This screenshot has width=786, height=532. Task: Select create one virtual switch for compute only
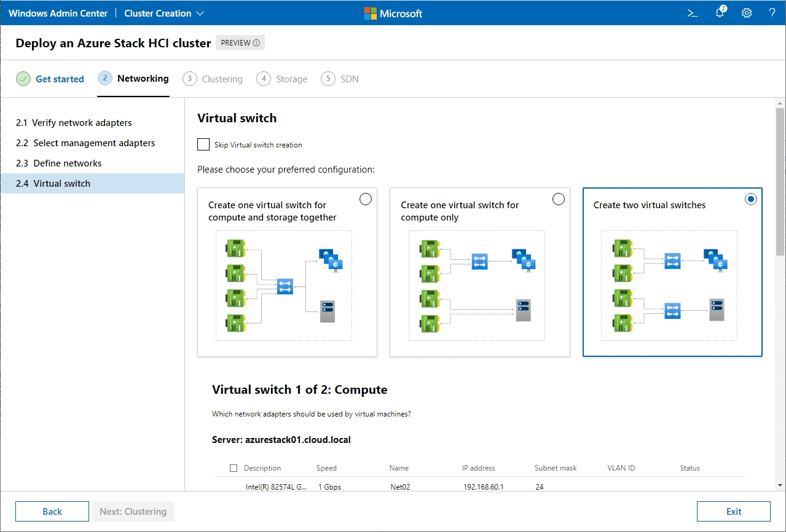[x=559, y=198]
